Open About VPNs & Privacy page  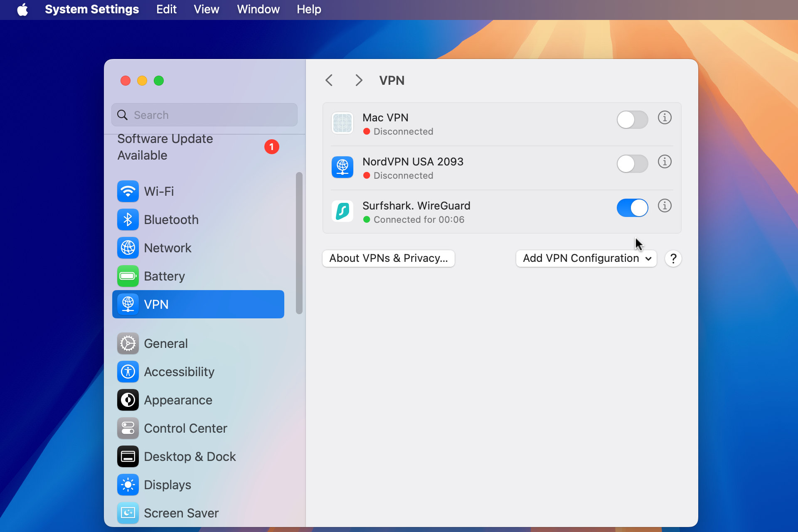pyautogui.click(x=388, y=258)
